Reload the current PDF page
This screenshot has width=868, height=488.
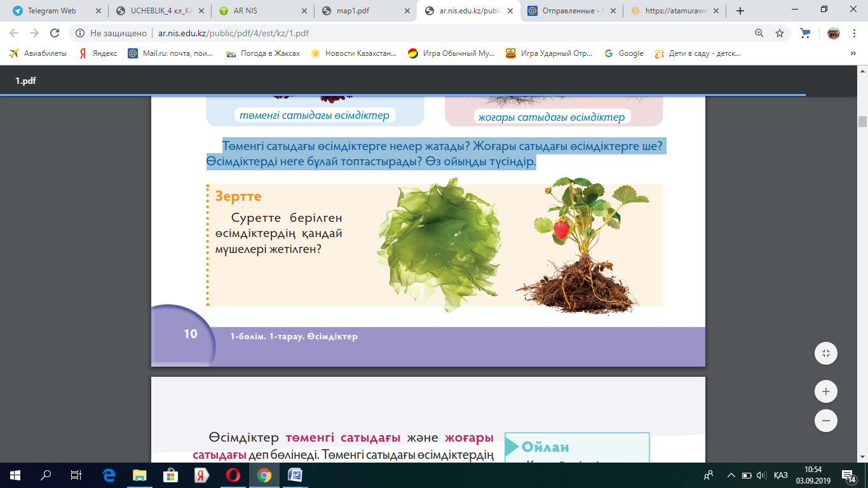point(55,33)
